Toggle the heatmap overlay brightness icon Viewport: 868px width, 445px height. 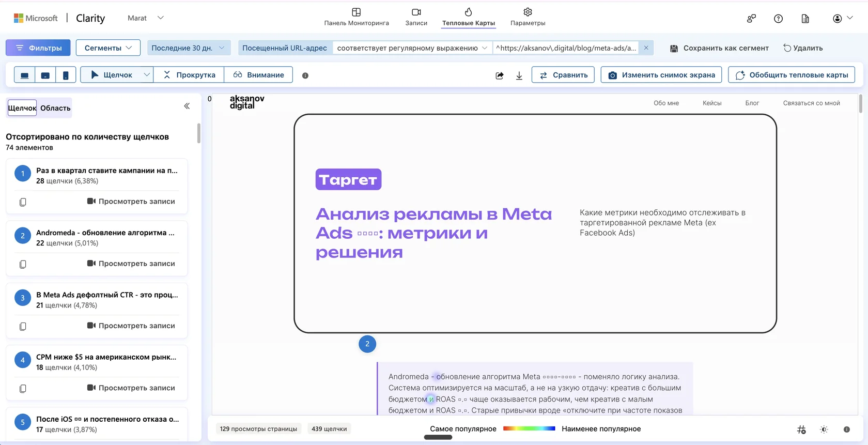tap(824, 429)
